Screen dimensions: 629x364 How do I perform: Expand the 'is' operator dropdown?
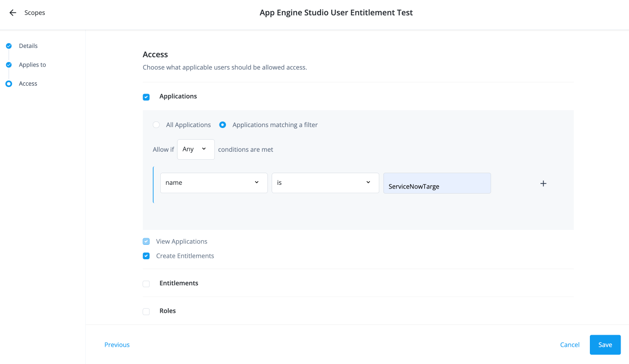(x=325, y=183)
